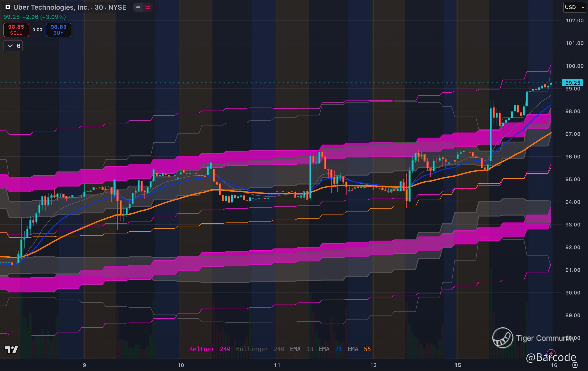This screenshot has width=588, height=371.
Task: Click the gray dash pill icon
Action: pos(138,7)
